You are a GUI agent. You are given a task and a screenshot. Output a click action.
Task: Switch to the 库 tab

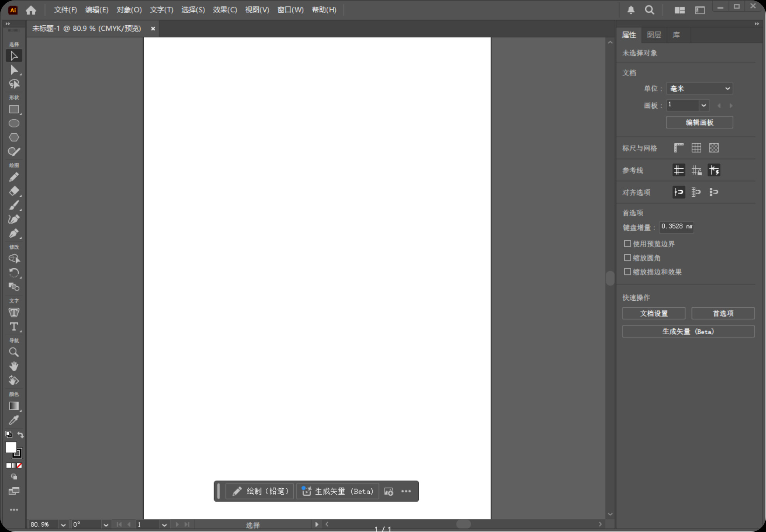click(676, 35)
